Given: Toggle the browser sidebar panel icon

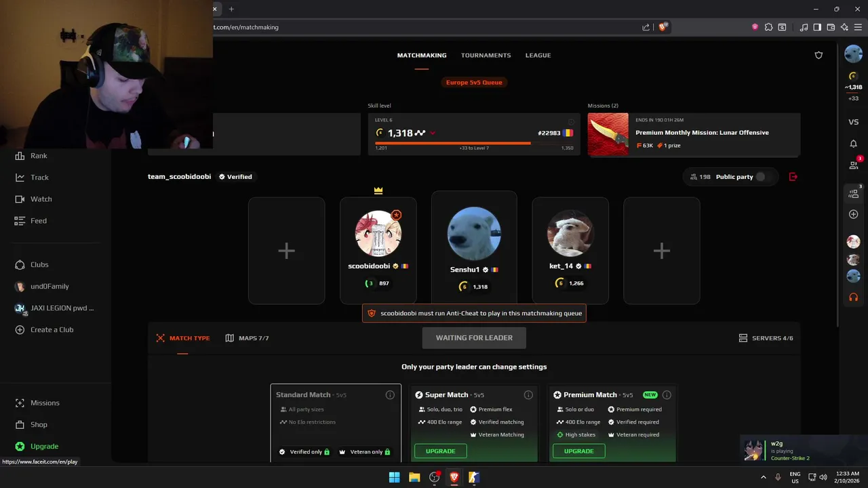Looking at the screenshot, I should pos(817,27).
